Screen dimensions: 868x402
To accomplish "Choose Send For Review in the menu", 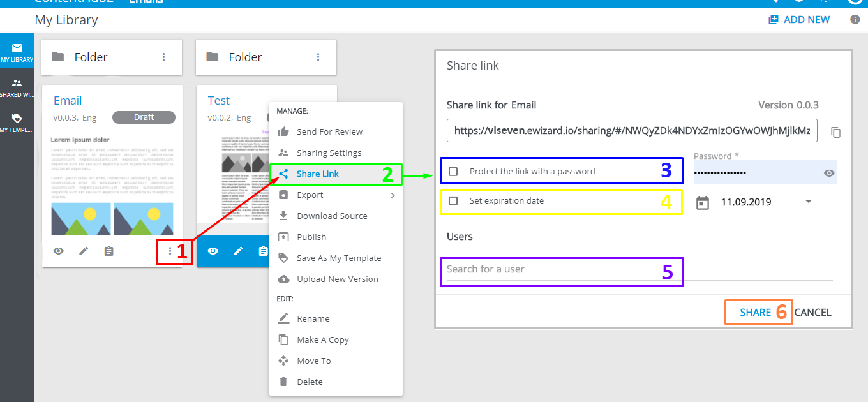I will (x=329, y=132).
